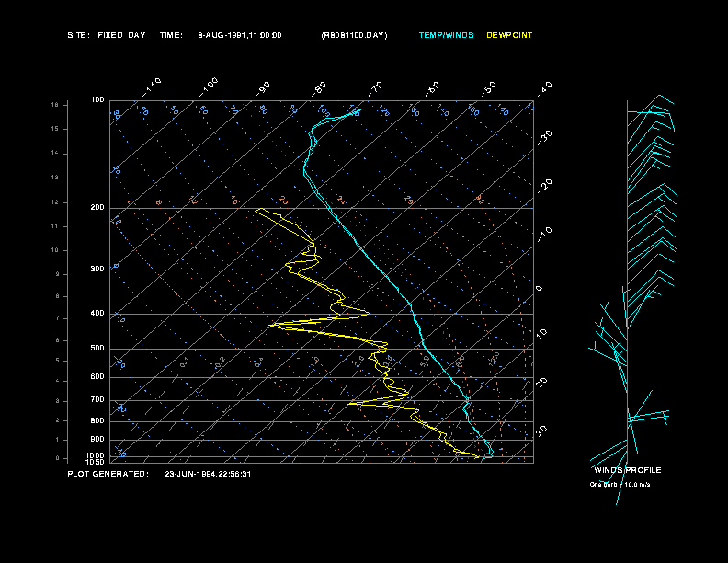Click the 14 km mark on the height scale
The width and height of the screenshot is (728, 563).
[55, 153]
